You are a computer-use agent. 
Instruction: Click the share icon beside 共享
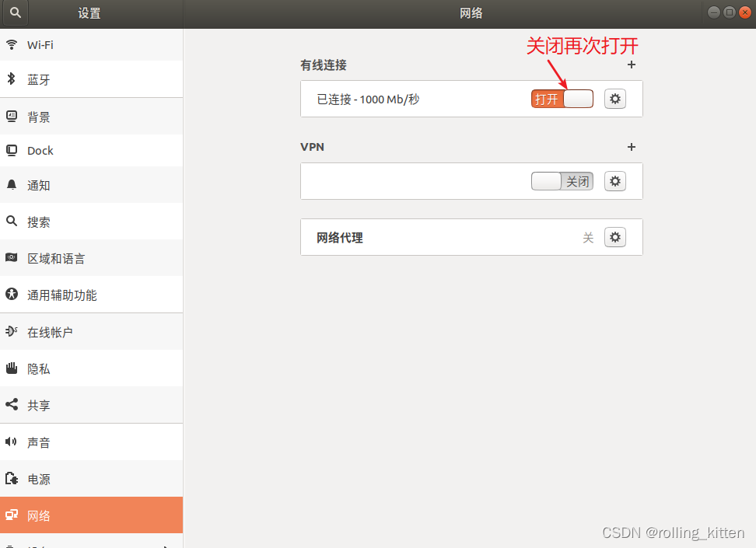coord(12,404)
